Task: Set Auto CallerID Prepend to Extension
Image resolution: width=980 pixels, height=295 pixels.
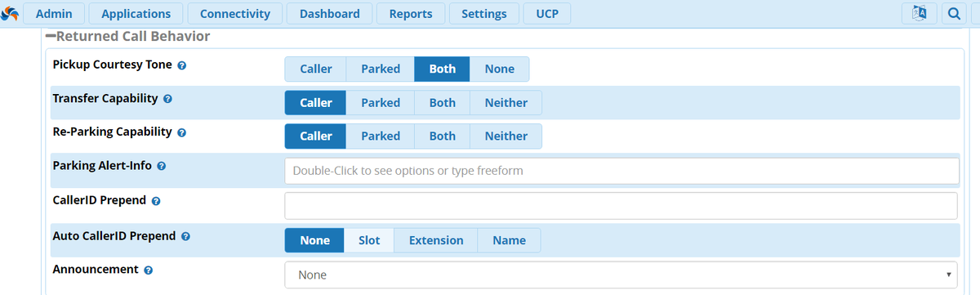Action: [x=435, y=240]
